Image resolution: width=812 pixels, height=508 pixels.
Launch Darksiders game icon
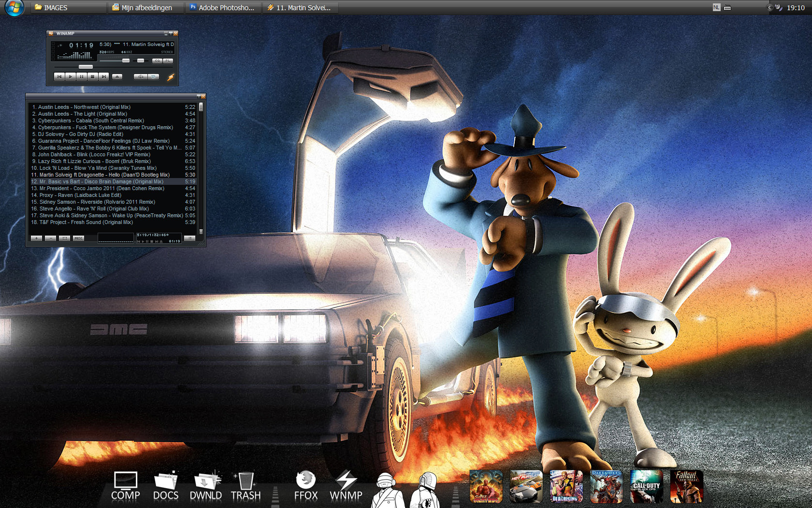pyautogui.click(x=607, y=486)
